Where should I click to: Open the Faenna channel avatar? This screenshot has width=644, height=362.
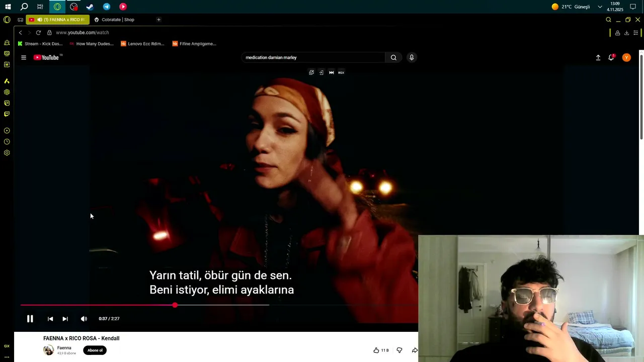pos(48,350)
